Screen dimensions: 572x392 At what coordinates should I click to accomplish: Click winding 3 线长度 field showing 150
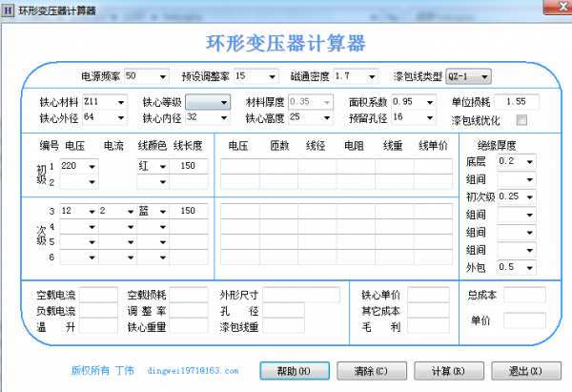click(x=188, y=211)
